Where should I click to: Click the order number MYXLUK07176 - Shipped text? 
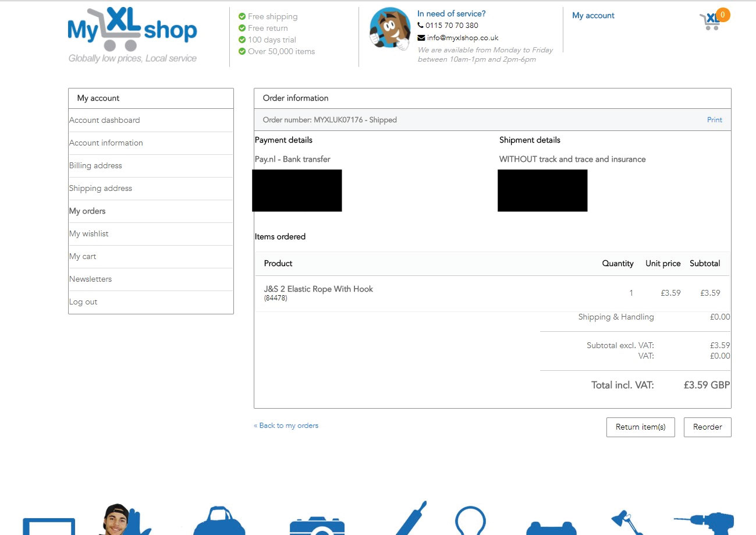tap(330, 120)
